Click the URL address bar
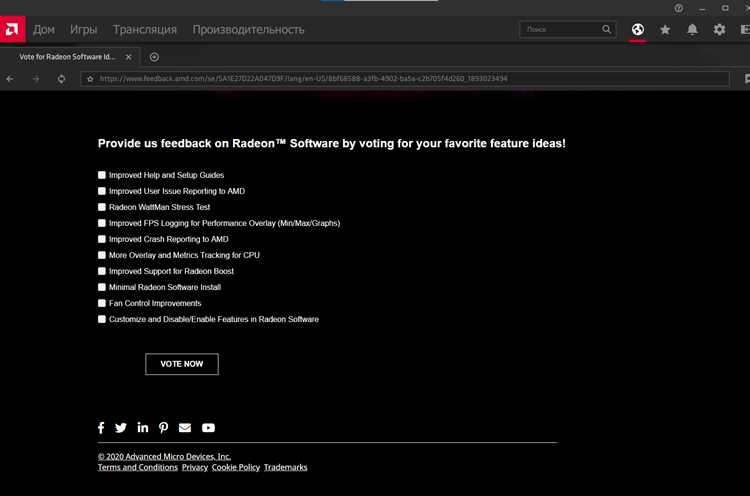 (405, 79)
